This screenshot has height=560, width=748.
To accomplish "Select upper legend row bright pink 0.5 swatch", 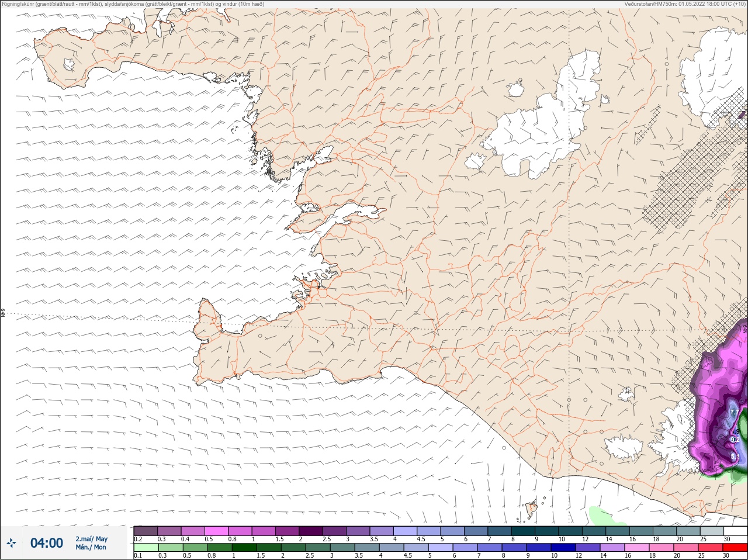I will click(216, 531).
